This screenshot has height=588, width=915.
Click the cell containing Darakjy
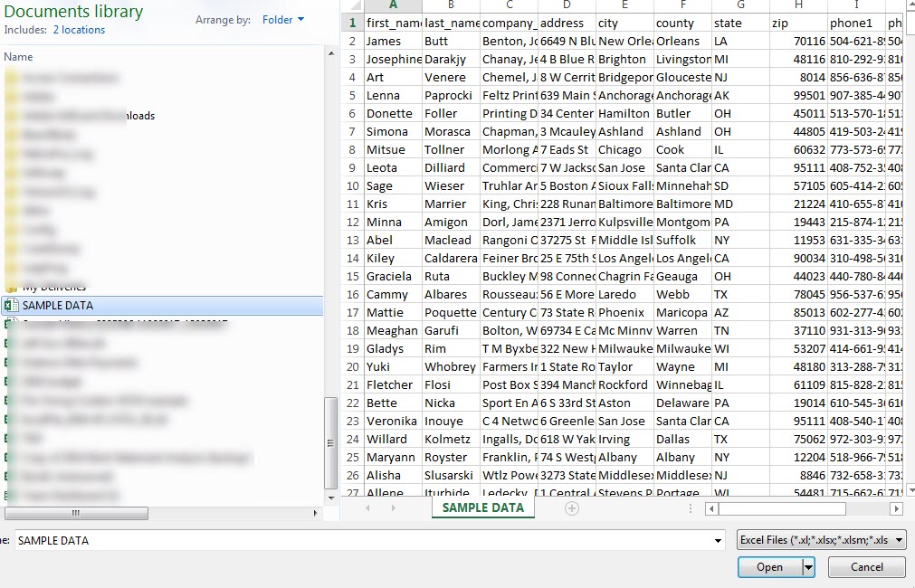tap(451, 60)
